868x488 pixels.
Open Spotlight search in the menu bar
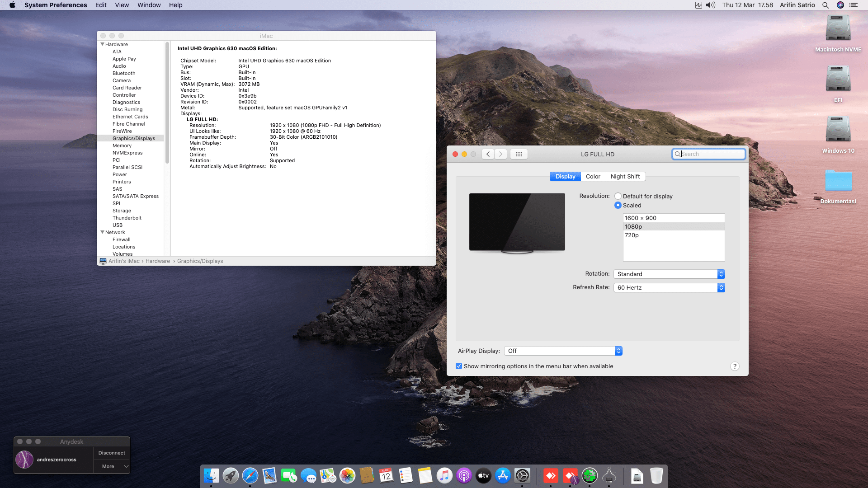826,5
